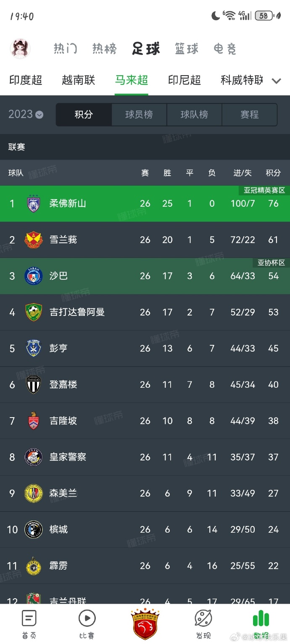Image resolution: width=290 pixels, height=644 pixels.
Task: Switch to the 篮球 basketball tab
Action: pyautogui.click(x=186, y=49)
